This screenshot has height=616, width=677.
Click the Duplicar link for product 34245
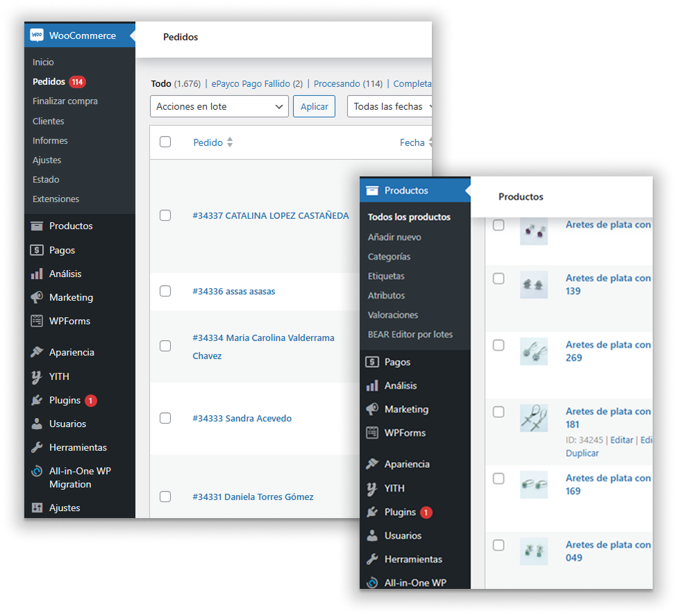click(582, 453)
